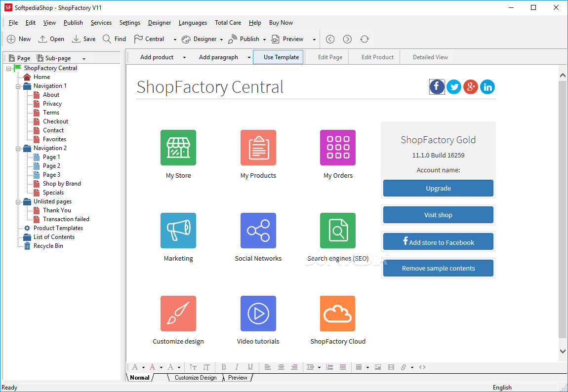Screen dimensions: 568x392
Task: Open the Marketing megaphone icon
Action: (x=178, y=231)
